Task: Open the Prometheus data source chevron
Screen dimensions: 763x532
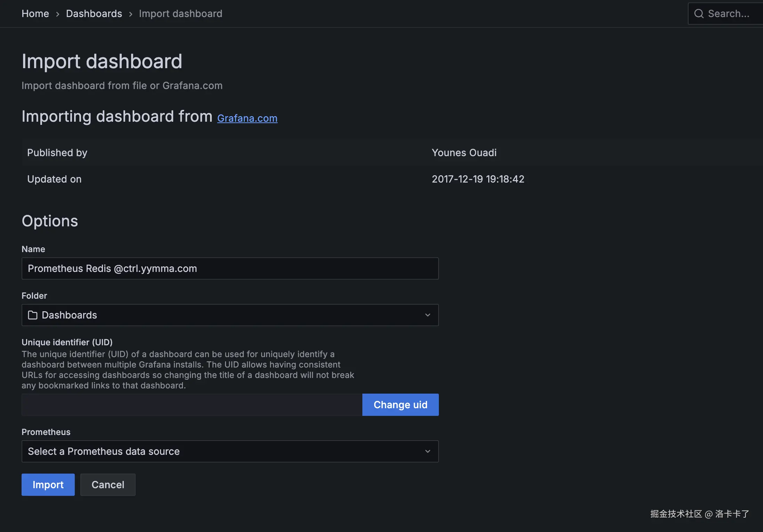Action: click(x=427, y=451)
